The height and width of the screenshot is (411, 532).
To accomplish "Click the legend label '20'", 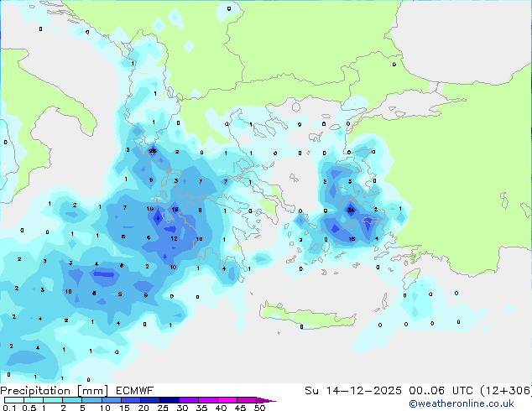I will [x=143, y=408].
